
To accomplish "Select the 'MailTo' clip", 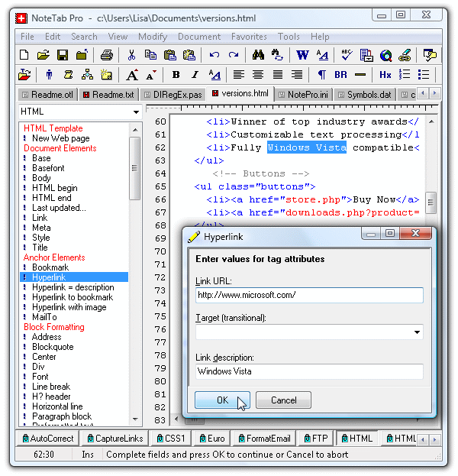I will tap(44, 317).
